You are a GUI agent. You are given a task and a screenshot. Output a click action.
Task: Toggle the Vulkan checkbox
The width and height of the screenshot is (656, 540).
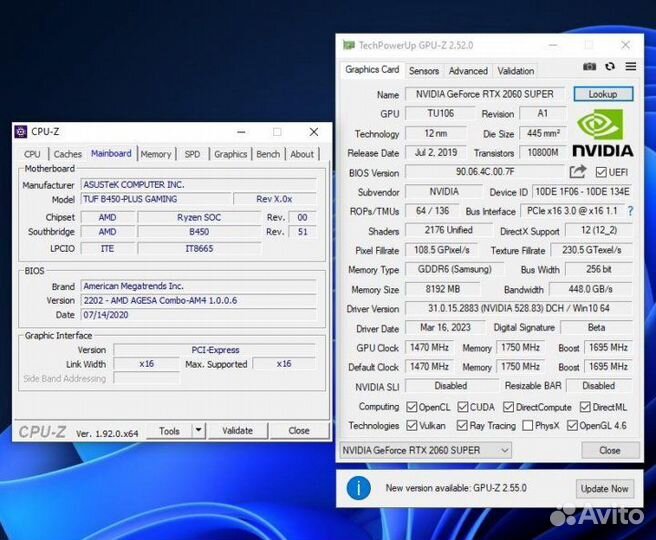tap(412, 425)
